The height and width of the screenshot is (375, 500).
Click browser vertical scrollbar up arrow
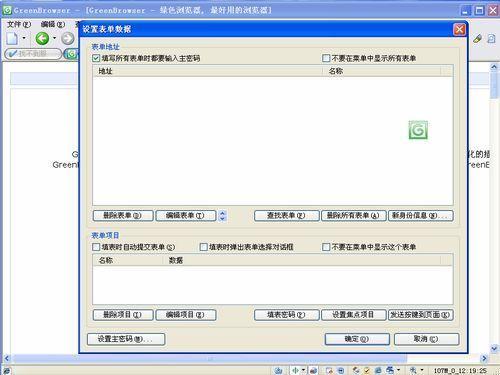pyautogui.click(x=494, y=67)
